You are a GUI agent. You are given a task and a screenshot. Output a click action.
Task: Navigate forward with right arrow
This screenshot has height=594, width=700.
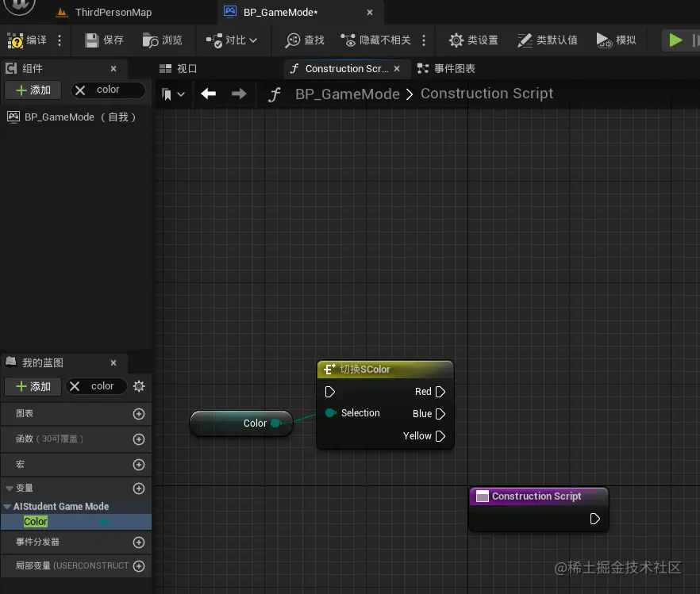[239, 94]
